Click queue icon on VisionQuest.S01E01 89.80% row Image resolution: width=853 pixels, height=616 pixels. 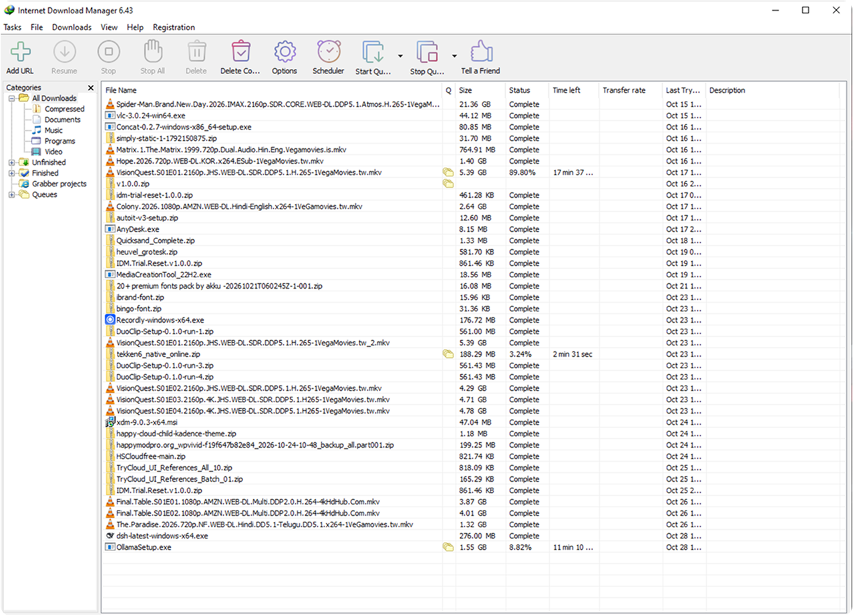(x=448, y=172)
